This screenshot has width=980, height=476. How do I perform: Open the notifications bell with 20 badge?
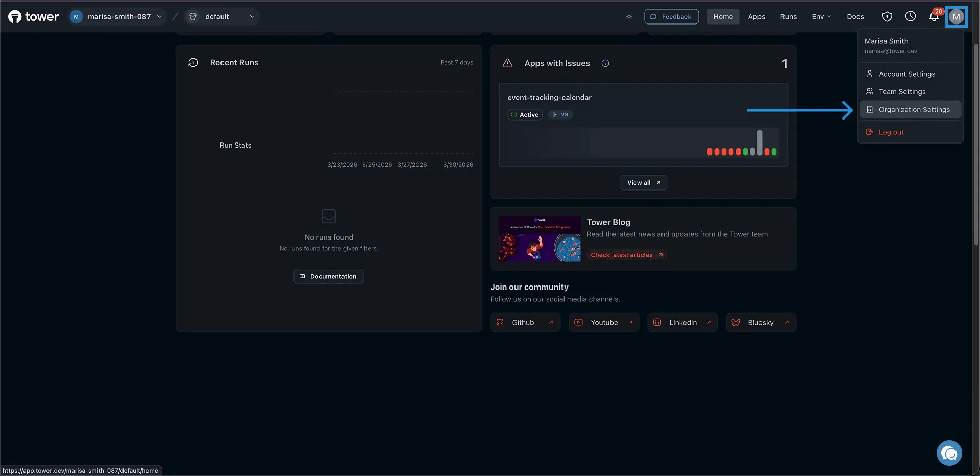pos(934,16)
